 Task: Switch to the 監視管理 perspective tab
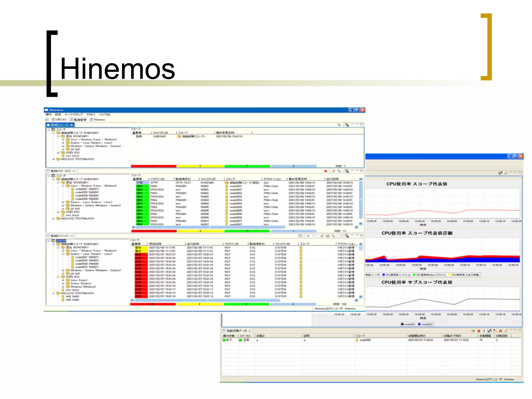(78, 120)
